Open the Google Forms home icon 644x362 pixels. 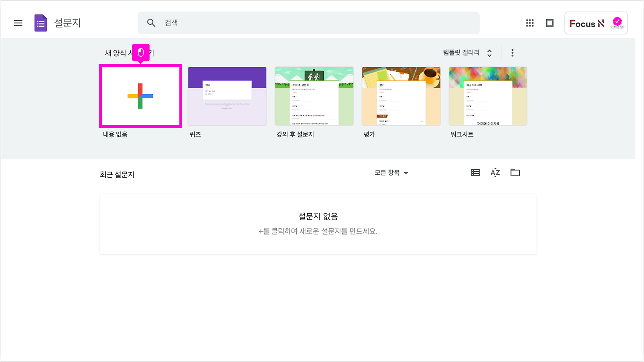pos(40,23)
